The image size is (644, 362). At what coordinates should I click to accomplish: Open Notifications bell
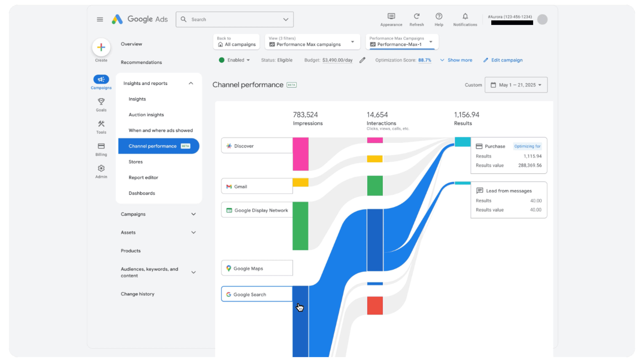click(465, 19)
